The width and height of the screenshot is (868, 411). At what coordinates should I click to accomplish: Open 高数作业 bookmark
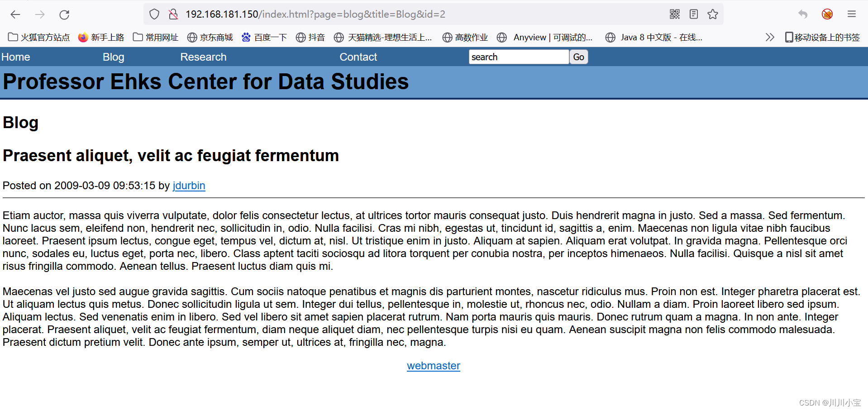point(465,37)
